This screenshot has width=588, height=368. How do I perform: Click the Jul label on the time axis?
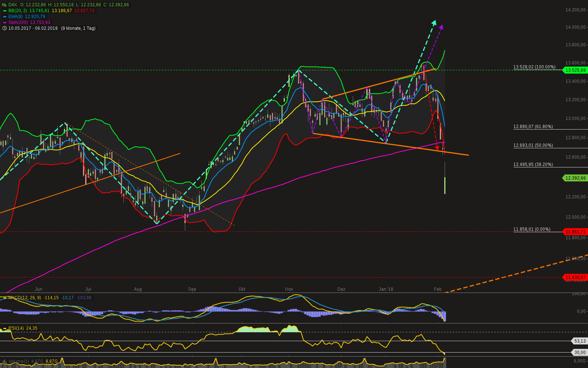click(88, 289)
